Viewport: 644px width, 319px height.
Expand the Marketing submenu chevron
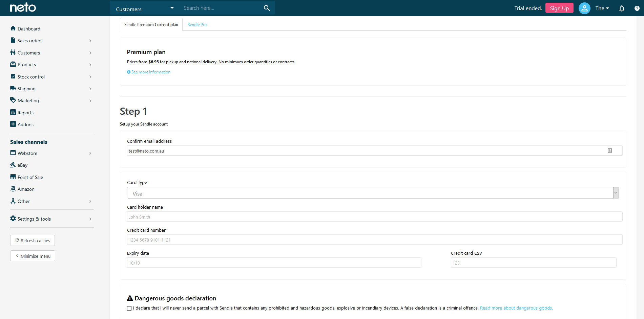(90, 101)
